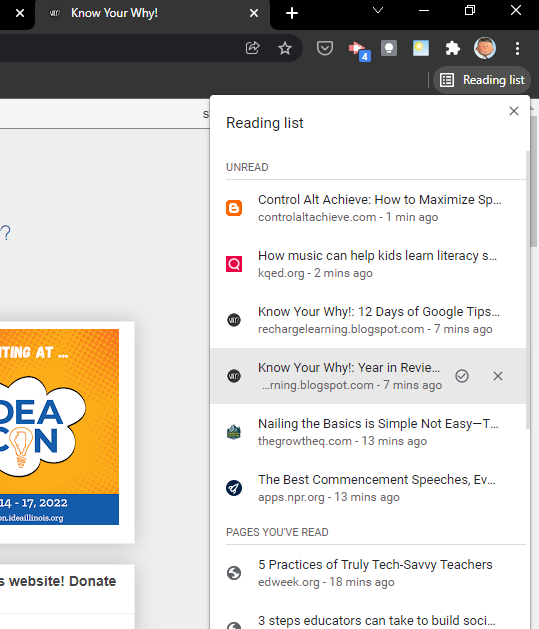Image resolution: width=539 pixels, height=629 pixels.
Task: Open the Pocket extension icon
Action: tap(324, 48)
